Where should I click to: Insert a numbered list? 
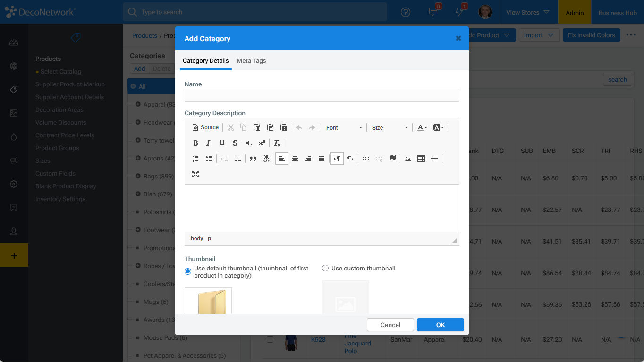click(195, 159)
